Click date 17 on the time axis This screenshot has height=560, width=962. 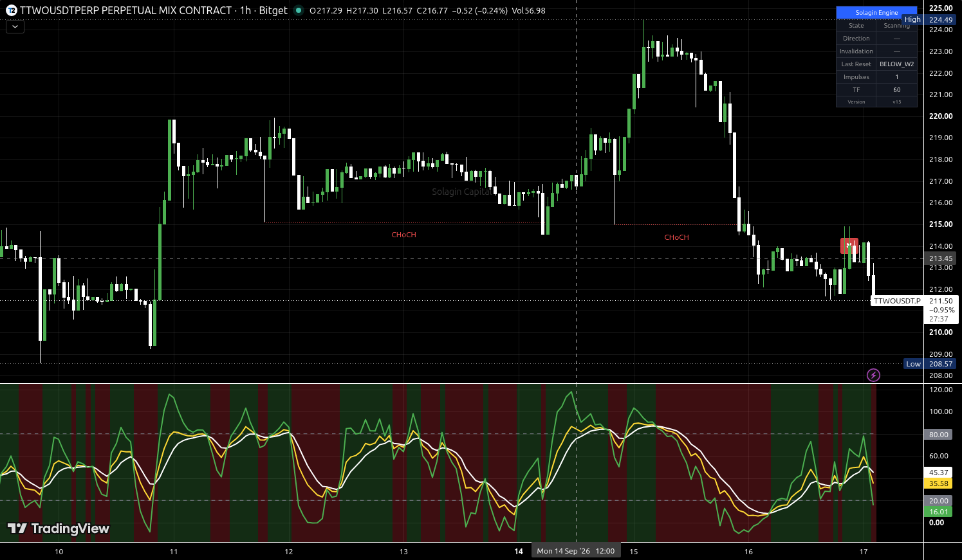click(864, 552)
